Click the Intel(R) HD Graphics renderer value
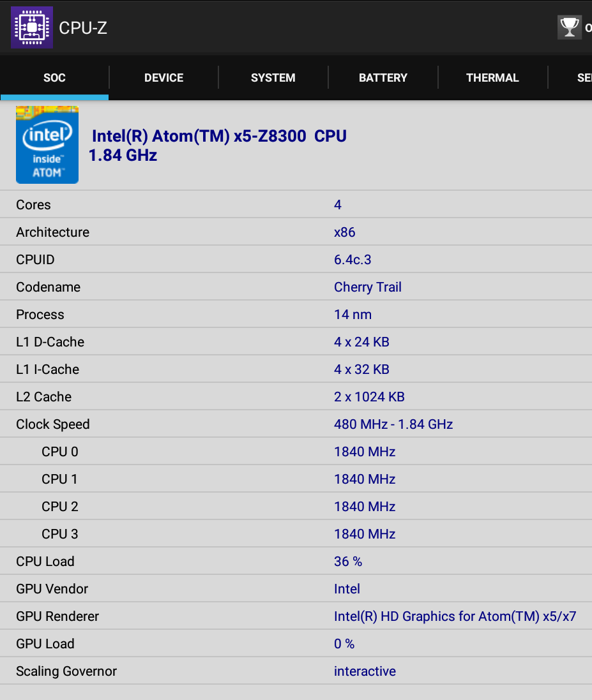 pos(455,616)
